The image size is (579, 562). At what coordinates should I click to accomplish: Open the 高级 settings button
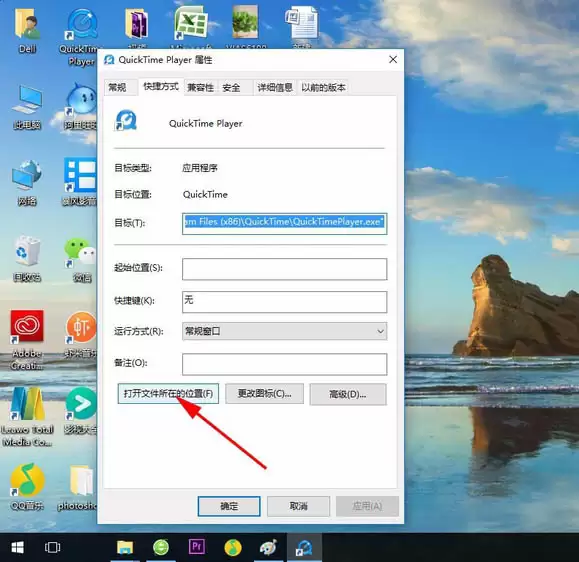(348, 394)
